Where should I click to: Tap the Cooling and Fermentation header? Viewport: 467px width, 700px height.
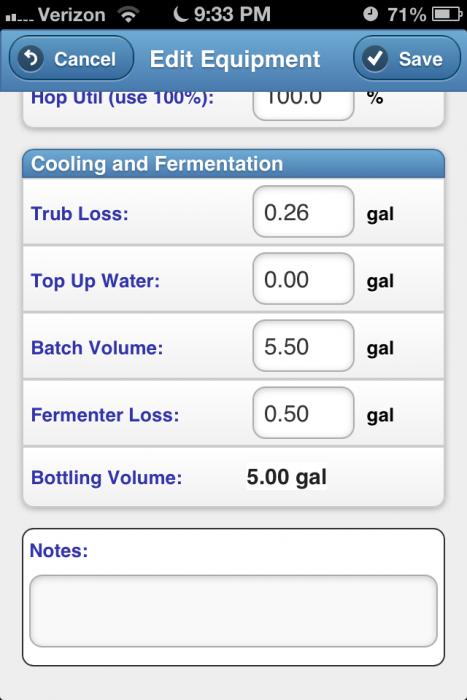(234, 164)
